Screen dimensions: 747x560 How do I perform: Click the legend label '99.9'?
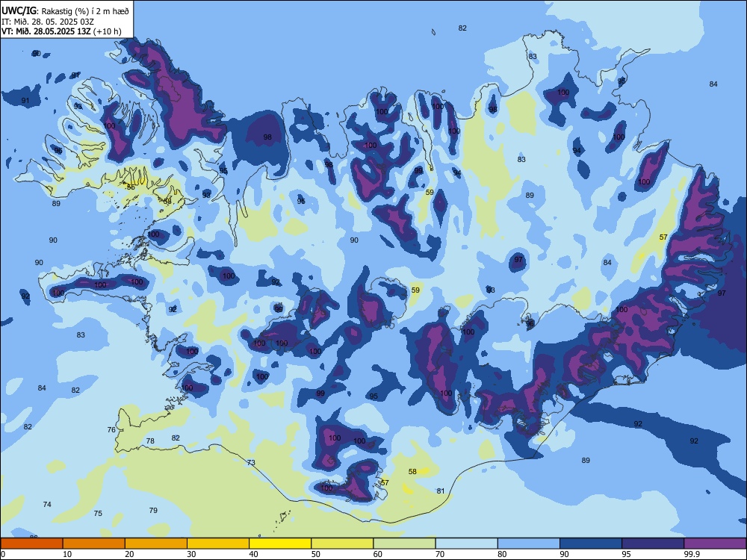(x=692, y=554)
